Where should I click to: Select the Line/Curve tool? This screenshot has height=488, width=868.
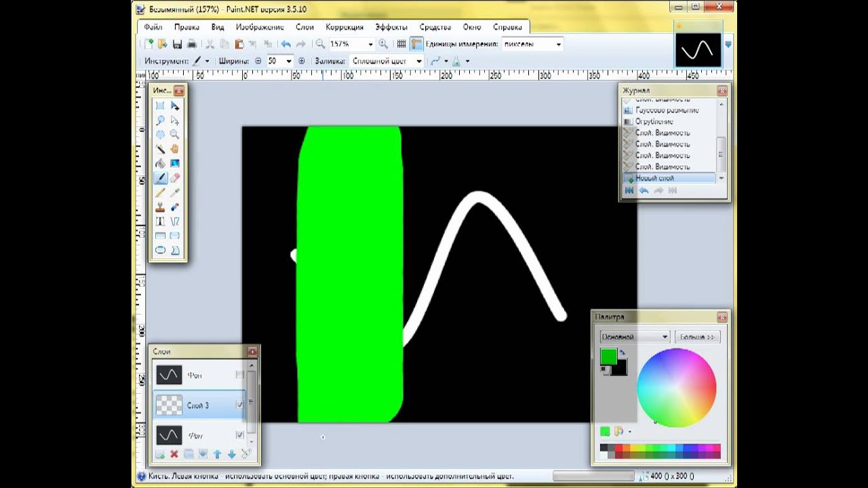(175, 221)
